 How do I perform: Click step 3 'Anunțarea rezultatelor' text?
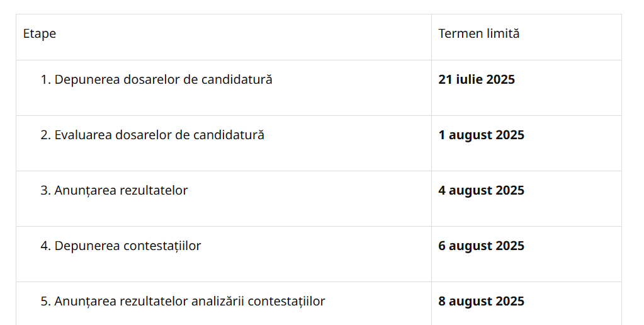[x=121, y=191]
